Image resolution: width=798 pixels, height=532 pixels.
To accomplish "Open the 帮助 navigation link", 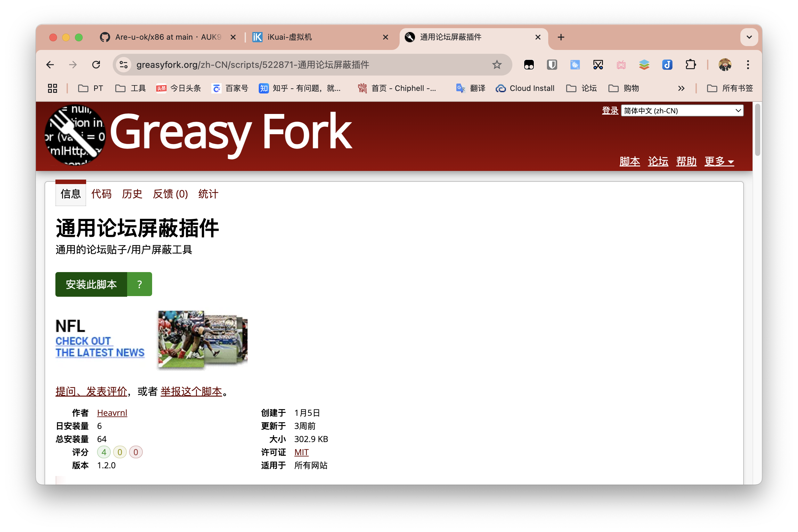I will [686, 161].
